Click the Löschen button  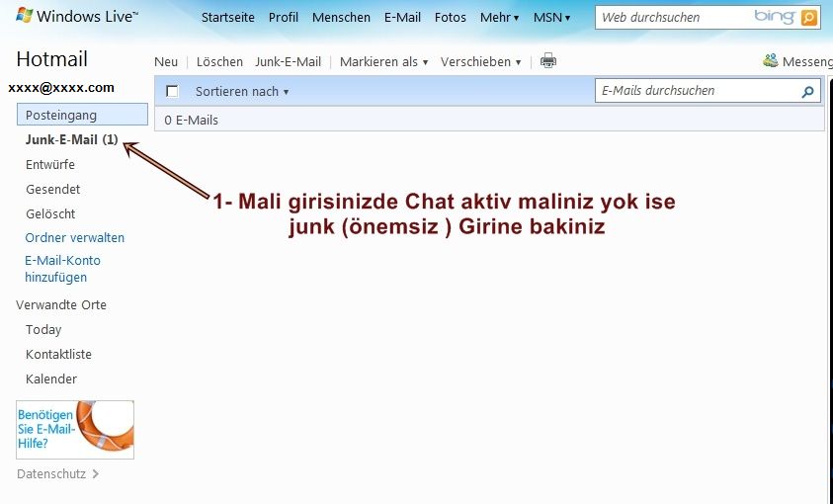[x=219, y=61]
